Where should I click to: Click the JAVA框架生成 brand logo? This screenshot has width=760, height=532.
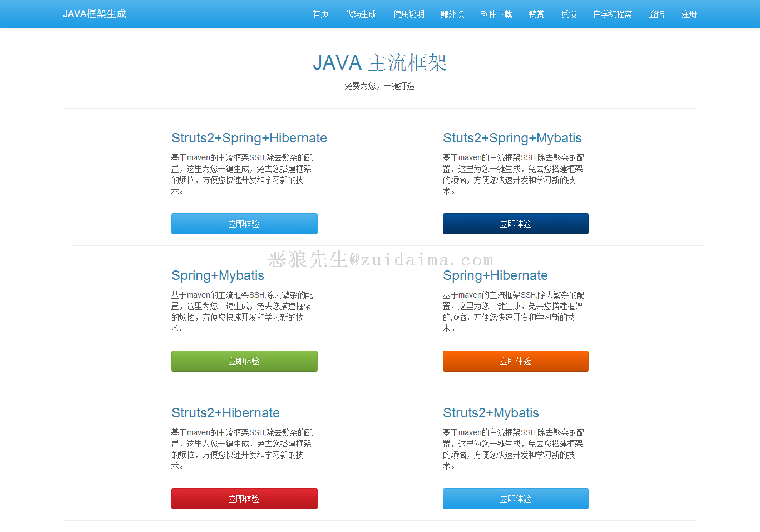(95, 14)
